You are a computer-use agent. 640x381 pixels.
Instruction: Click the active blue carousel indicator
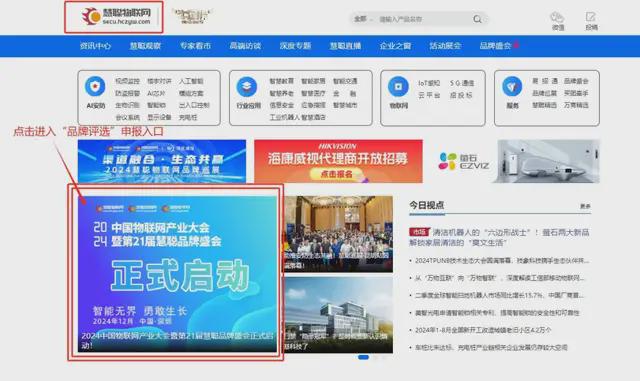pos(363,357)
